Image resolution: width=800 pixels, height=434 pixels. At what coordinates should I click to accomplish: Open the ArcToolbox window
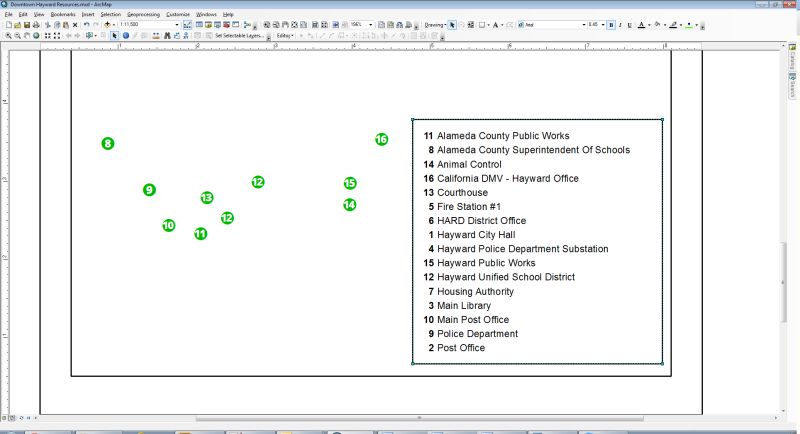click(226, 24)
